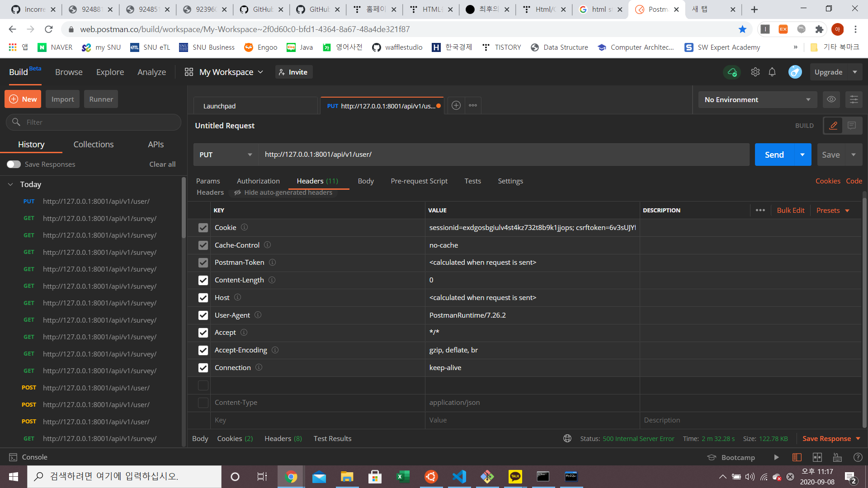Image resolution: width=868 pixels, height=488 pixels.
Task: Open the No Environment dropdown
Action: [x=757, y=99]
